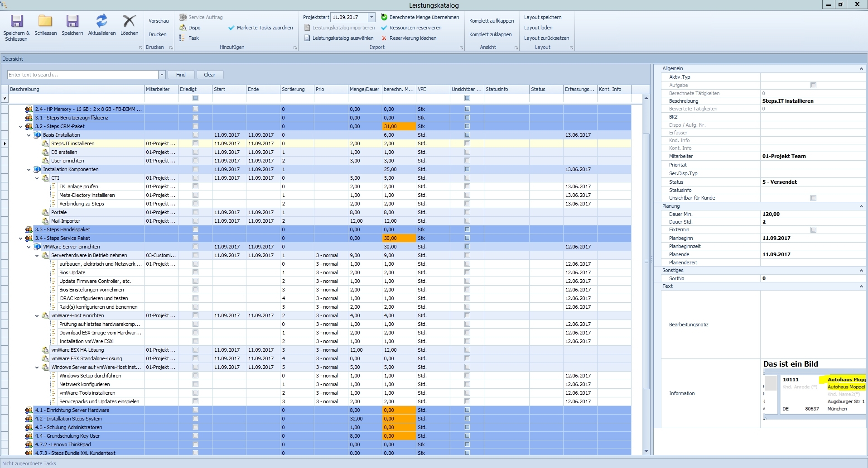Click the Speichern & Schliessen icon
868x468 pixels.
coord(16,22)
